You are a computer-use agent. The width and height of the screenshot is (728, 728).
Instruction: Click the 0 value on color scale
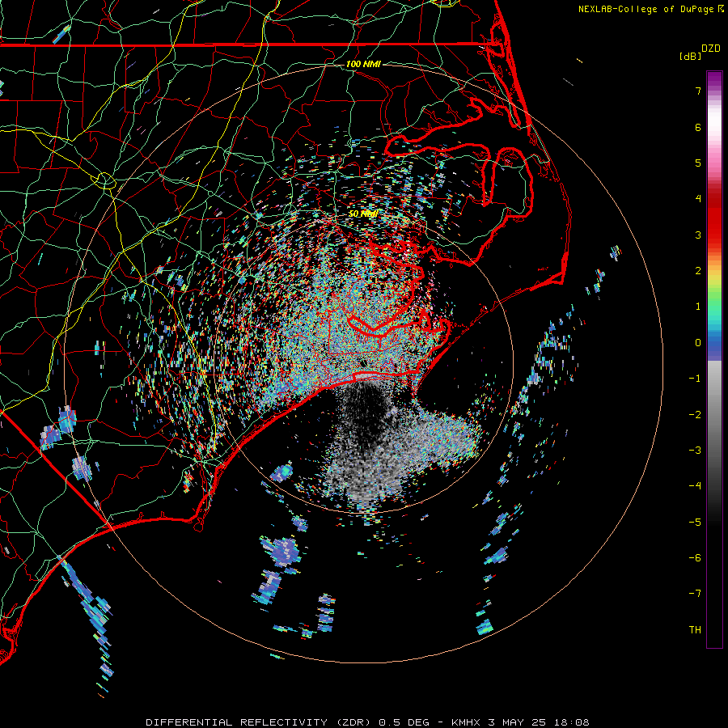click(x=698, y=343)
